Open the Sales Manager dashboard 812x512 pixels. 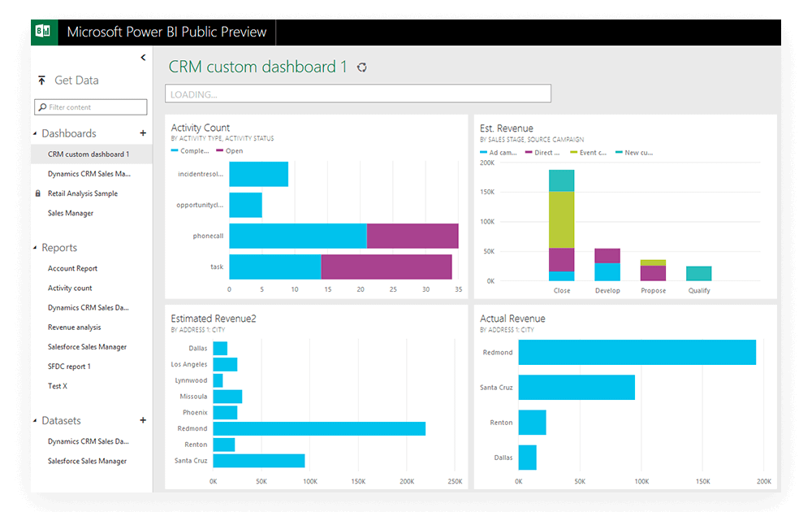pos(71,213)
